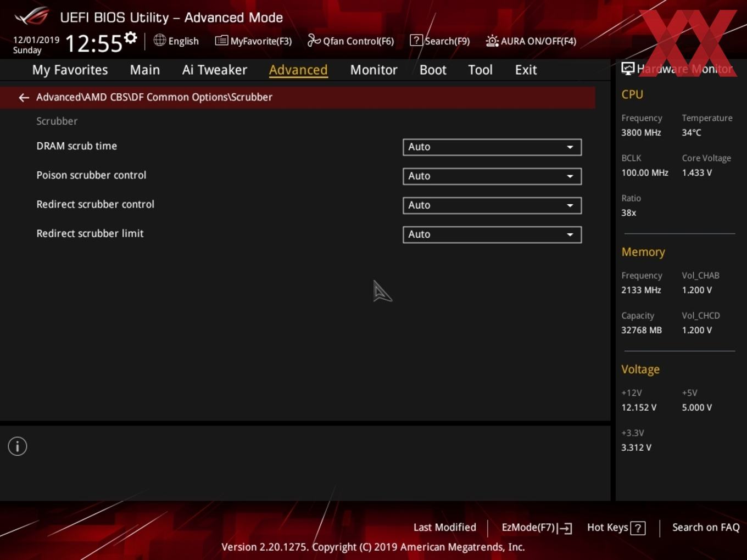Image resolution: width=747 pixels, height=560 pixels.
Task: Click CPU temperature value 34°C
Action: tap(692, 132)
